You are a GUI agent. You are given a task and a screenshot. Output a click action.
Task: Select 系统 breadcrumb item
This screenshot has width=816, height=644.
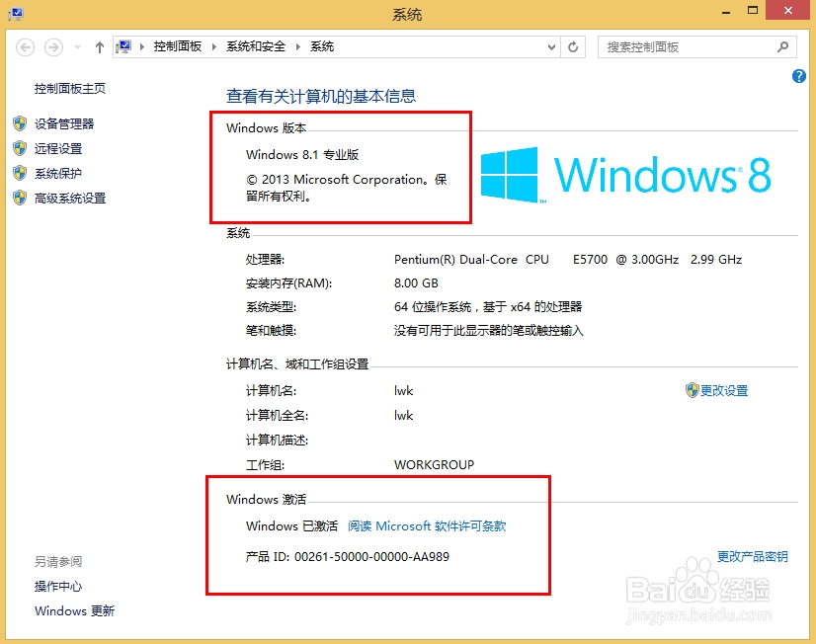[x=322, y=46]
